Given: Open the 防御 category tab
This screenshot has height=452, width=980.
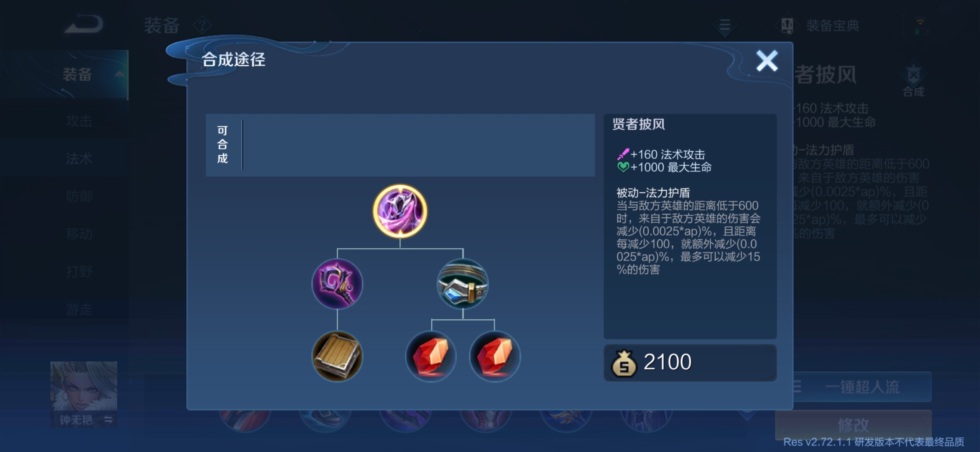Looking at the screenshot, I should [x=79, y=197].
